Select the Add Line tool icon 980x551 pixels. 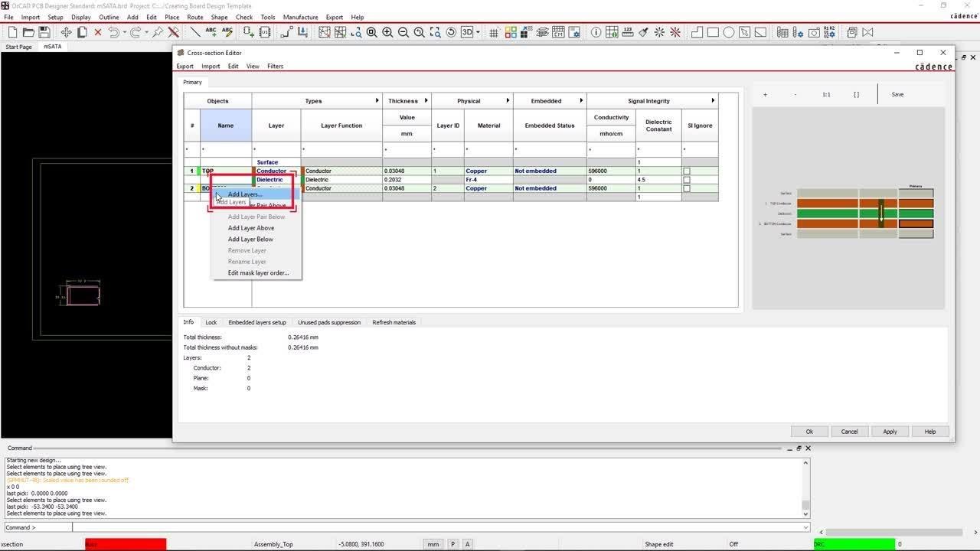pos(195,32)
